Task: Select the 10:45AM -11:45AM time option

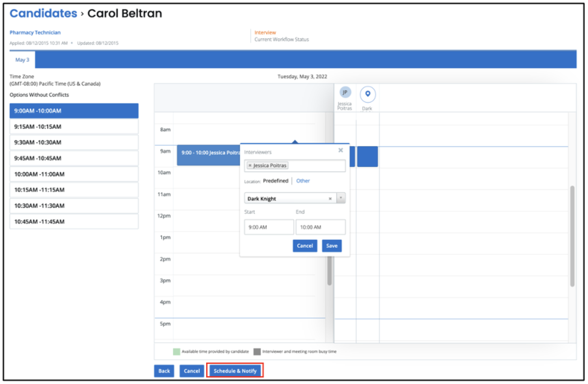Action: point(74,222)
